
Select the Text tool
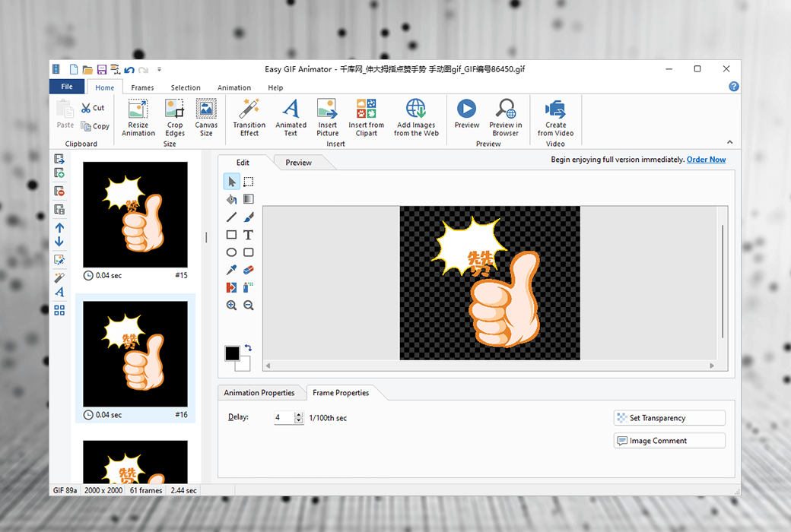pyautogui.click(x=248, y=235)
